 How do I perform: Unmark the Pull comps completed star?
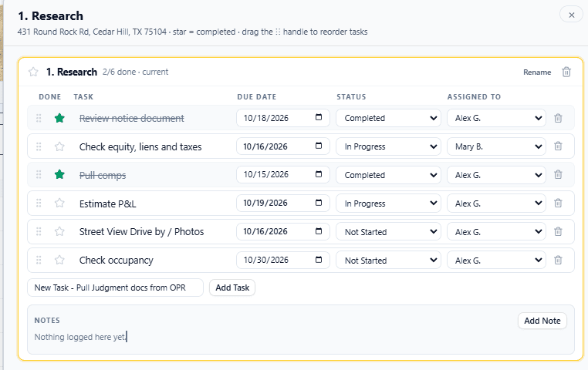(59, 174)
